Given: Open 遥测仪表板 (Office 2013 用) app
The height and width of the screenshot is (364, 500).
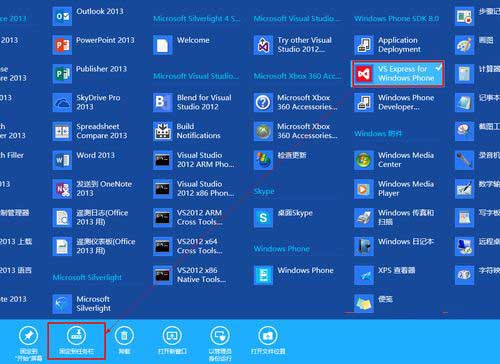Looking at the screenshot, I should click(x=94, y=246).
